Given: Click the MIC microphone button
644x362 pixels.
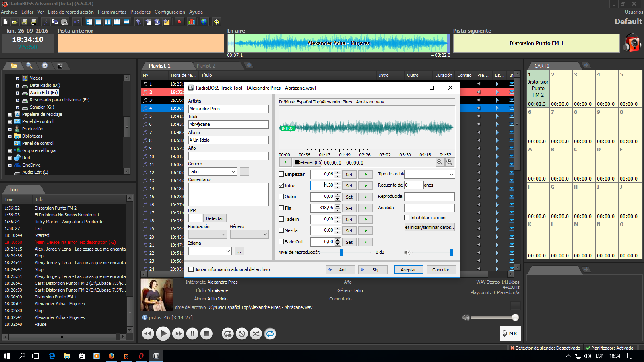Looking at the screenshot, I should tap(510, 333).
